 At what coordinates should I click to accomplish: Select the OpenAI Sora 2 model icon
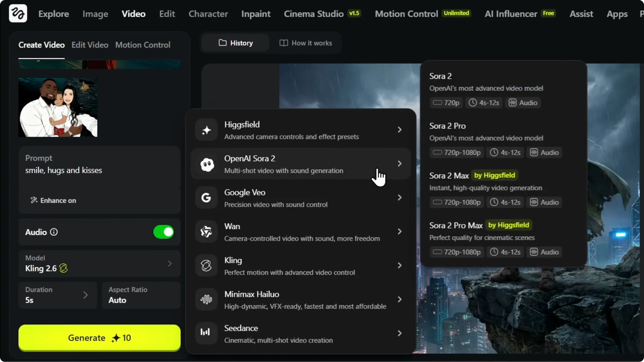pyautogui.click(x=206, y=164)
